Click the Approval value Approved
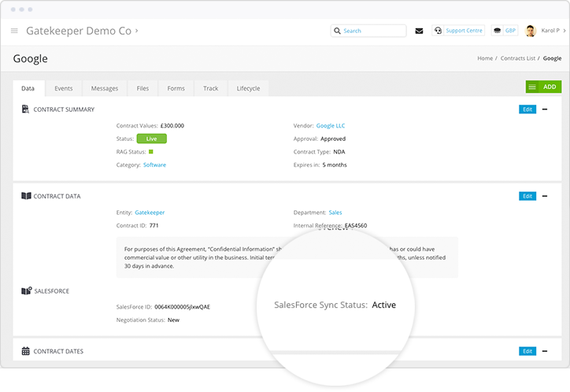This screenshot has width=570, height=392. (333, 139)
